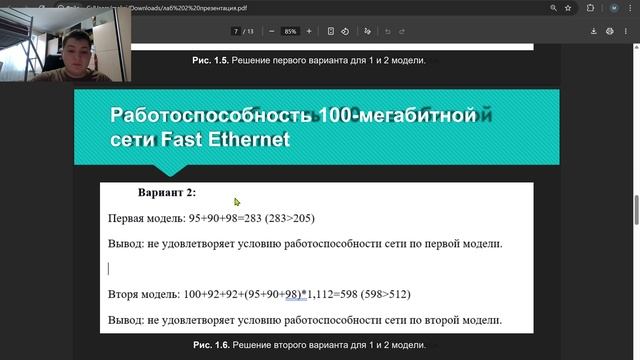Zoom in the PDF with plus button
This screenshot has height=360, width=640.
(309, 31)
